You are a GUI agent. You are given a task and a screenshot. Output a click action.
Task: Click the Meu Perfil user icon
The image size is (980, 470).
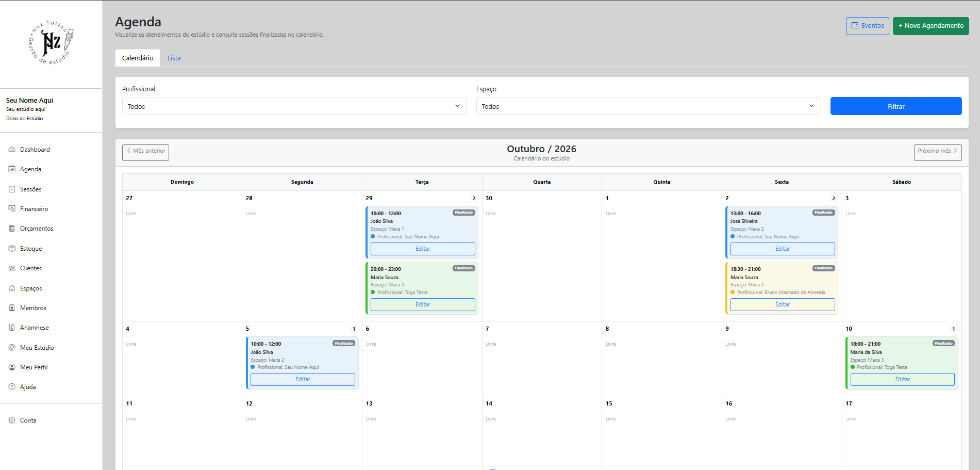tap(12, 367)
